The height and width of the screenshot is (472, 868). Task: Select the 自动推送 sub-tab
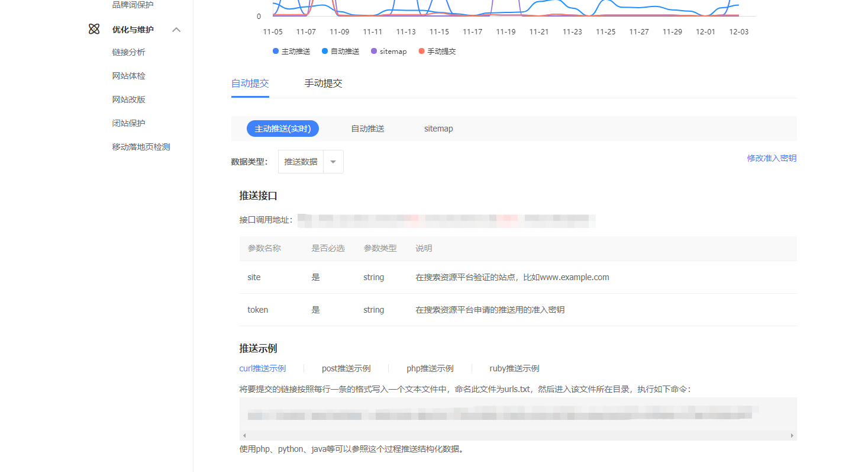coord(367,129)
